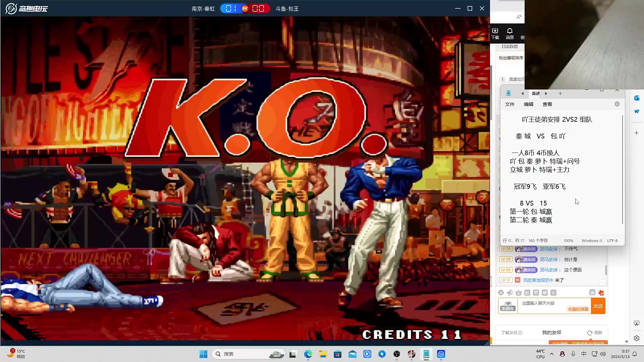Viewport: 644px width, 362px height.
Task: Show hidden system tray icons chevron
Action: tap(552, 354)
